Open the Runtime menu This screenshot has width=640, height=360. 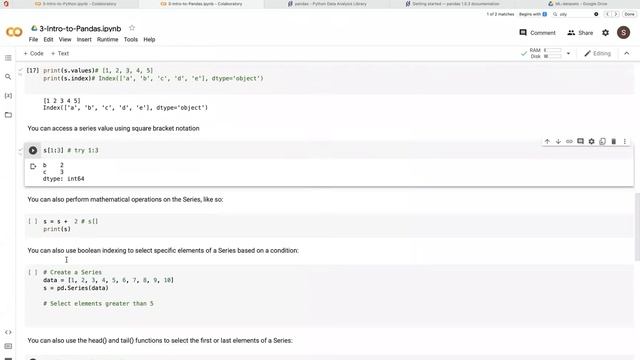pos(107,40)
